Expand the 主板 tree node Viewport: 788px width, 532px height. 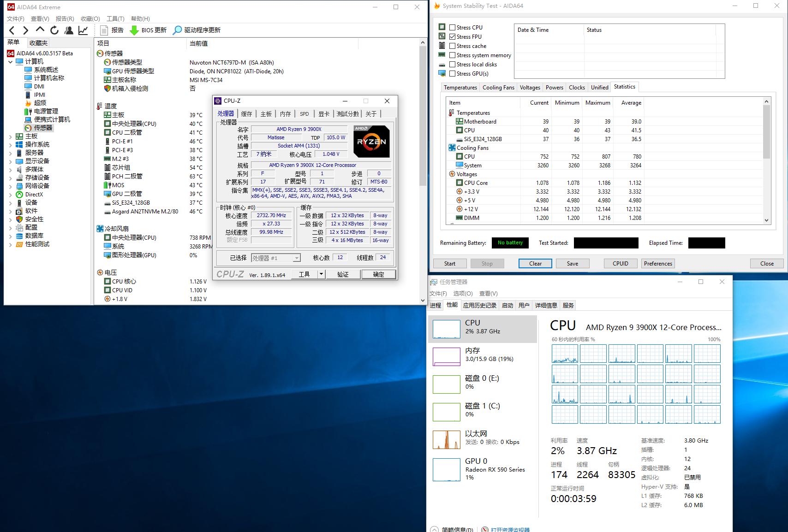click(x=11, y=136)
